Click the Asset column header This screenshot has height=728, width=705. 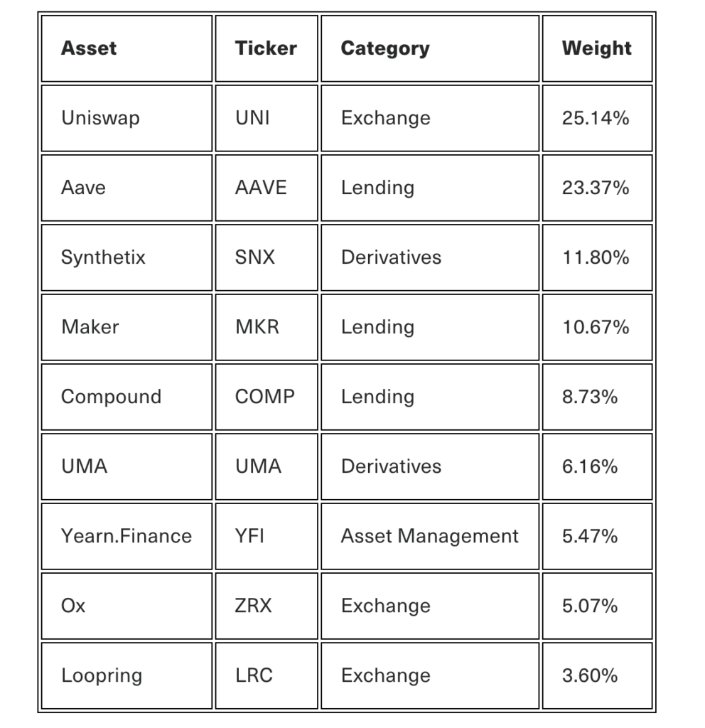point(89,48)
